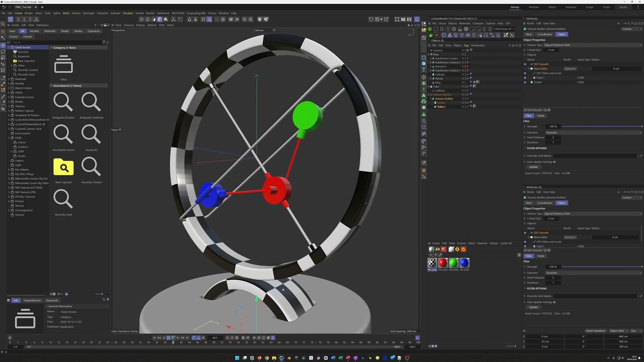Screen dimensions: 644x362
Task: Open Windows Start menu from taskbar
Action: click(x=237, y=358)
